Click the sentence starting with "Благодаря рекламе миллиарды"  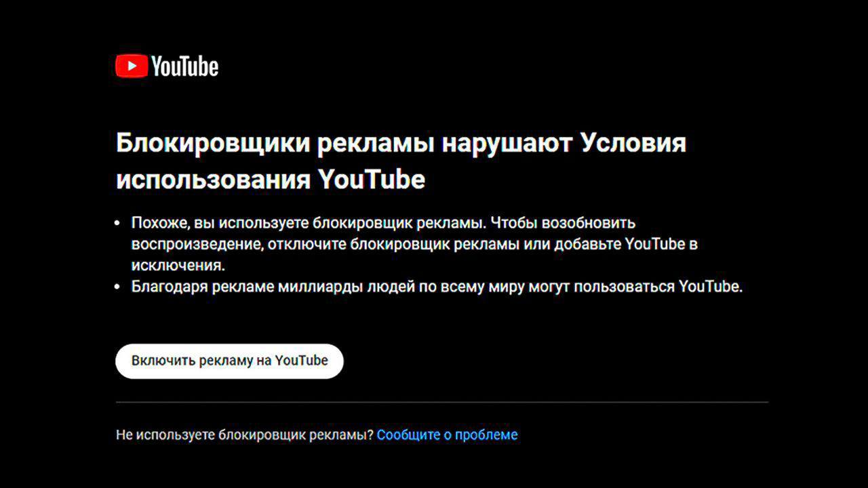point(437,287)
